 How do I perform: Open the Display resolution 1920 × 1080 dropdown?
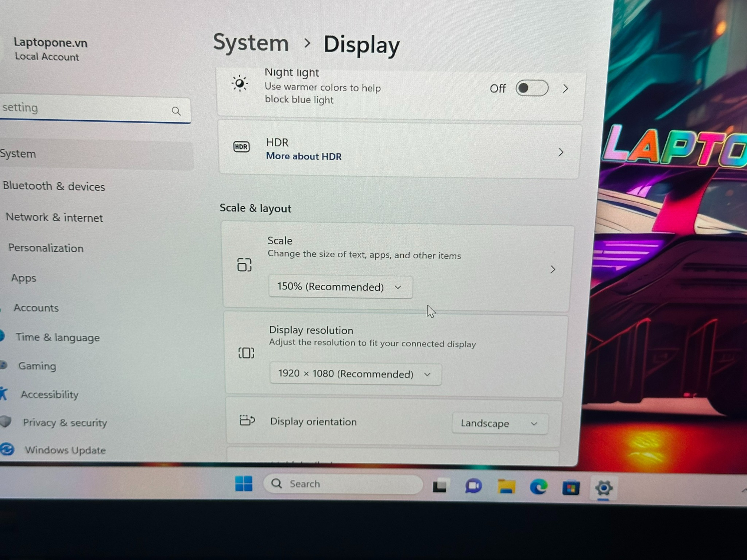click(355, 374)
